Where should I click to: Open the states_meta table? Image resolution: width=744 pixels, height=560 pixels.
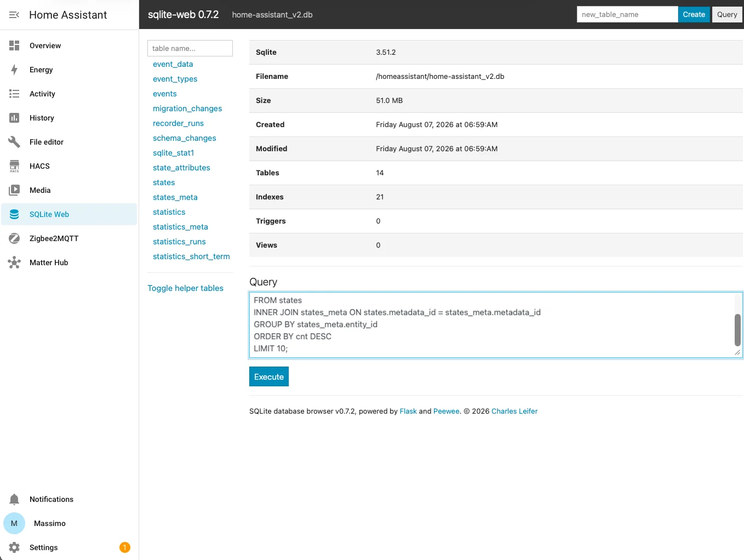(175, 197)
